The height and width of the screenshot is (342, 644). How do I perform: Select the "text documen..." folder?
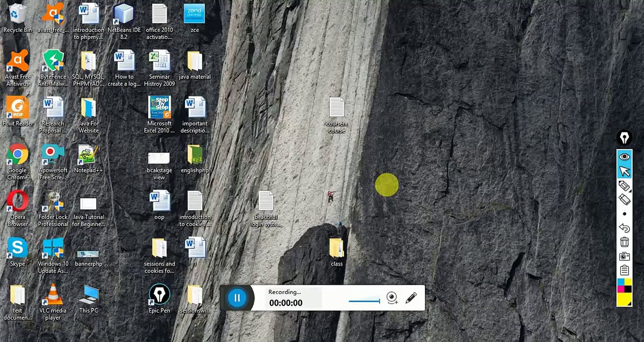pos(18,303)
